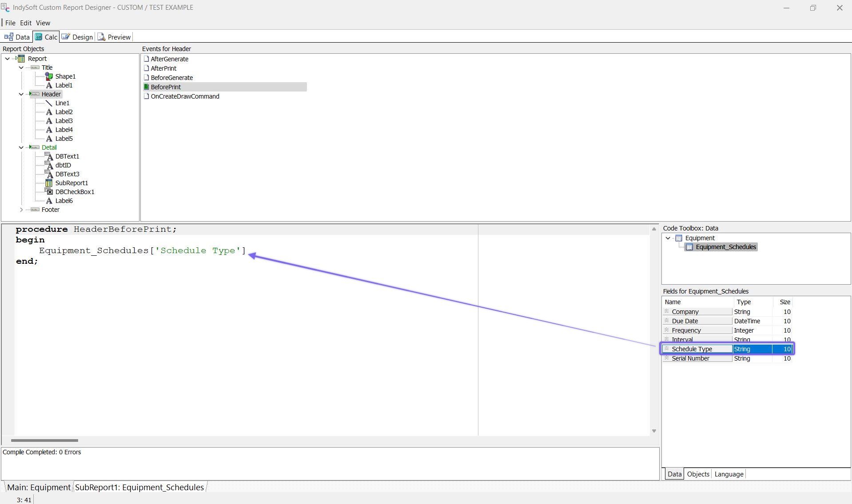This screenshot has width=852, height=504.
Task: Collapse the Detail band node
Action: 21,147
